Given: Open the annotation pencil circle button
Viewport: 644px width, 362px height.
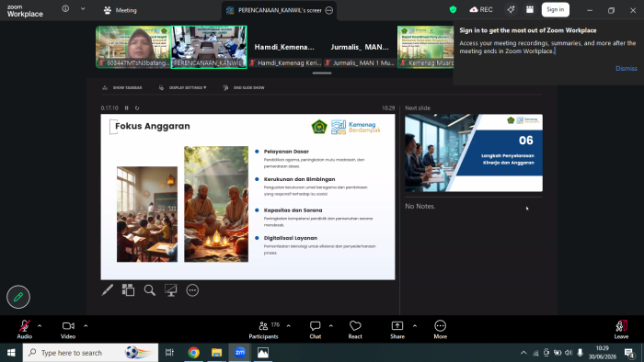Looking at the screenshot, I should [x=18, y=297].
